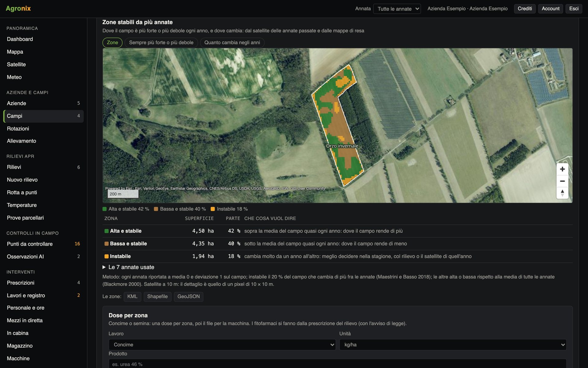This screenshot has height=368, width=588.
Task: Click the Bassa e stabile table row
Action: (x=337, y=244)
